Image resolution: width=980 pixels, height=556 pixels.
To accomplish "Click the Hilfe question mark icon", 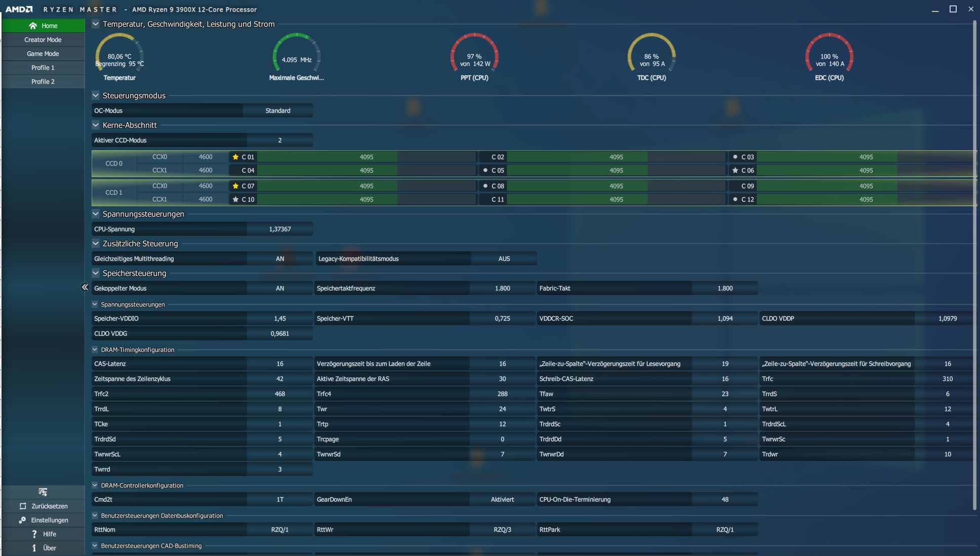I will tap(34, 534).
